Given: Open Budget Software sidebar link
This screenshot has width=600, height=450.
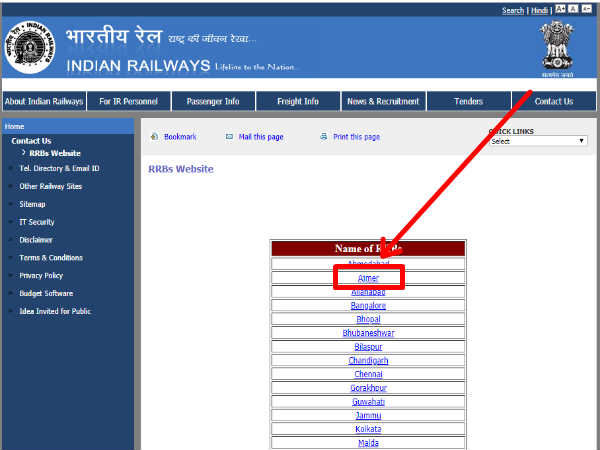Looking at the screenshot, I should [x=46, y=293].
